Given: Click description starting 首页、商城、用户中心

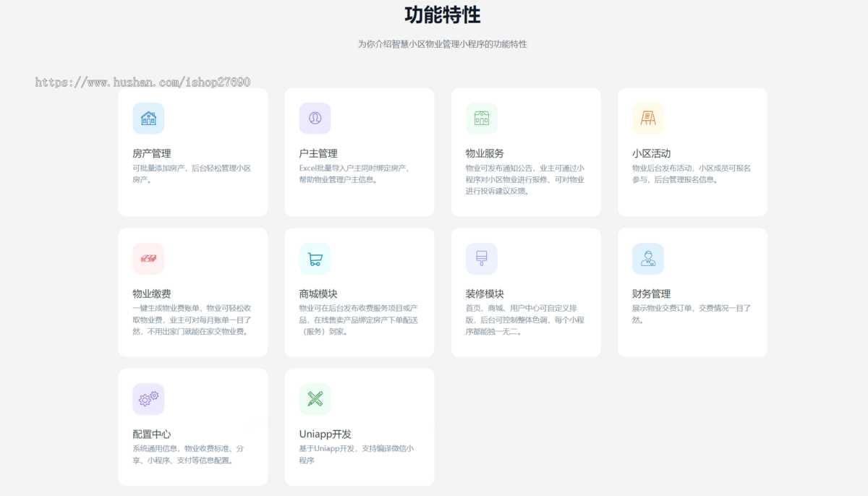Looking at the screenshot, I should [x=525, y=320].
